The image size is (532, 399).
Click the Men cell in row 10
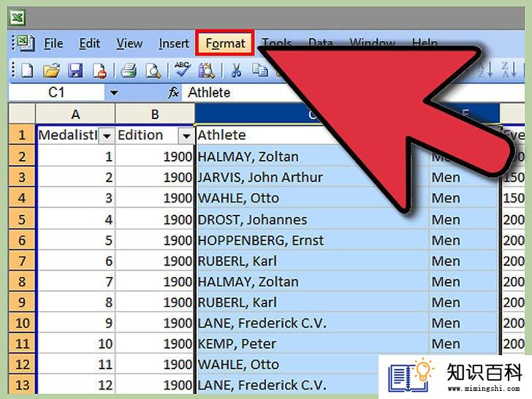(x=464, y=323)
